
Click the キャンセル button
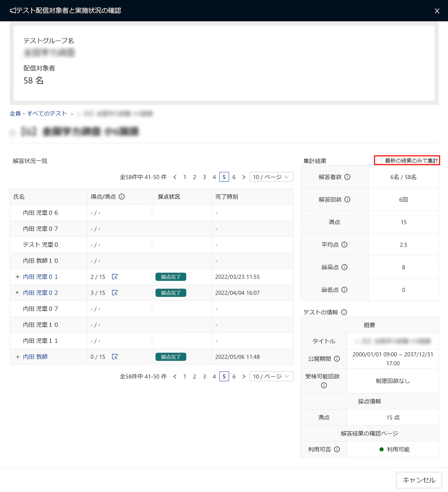coord(419,480)
